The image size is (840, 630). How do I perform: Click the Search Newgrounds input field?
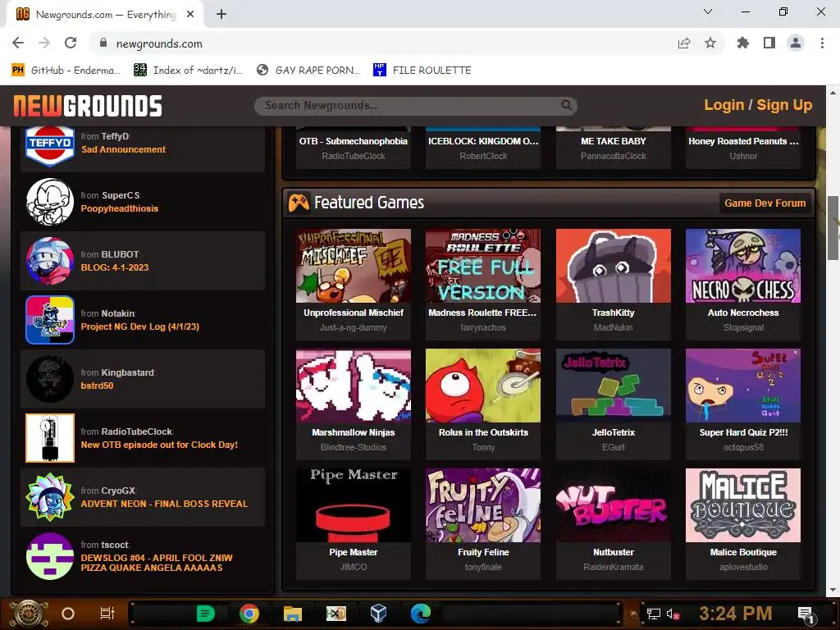(415, 106)
